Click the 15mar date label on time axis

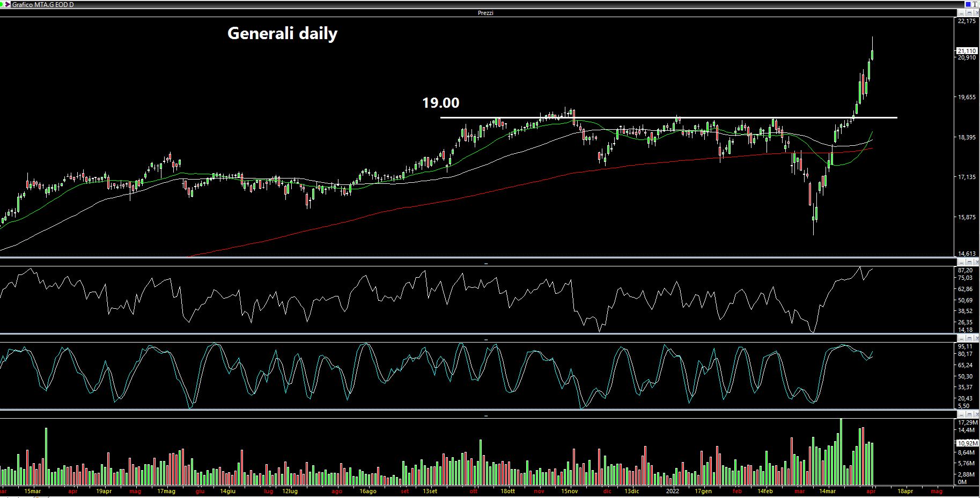pos(33,491)
